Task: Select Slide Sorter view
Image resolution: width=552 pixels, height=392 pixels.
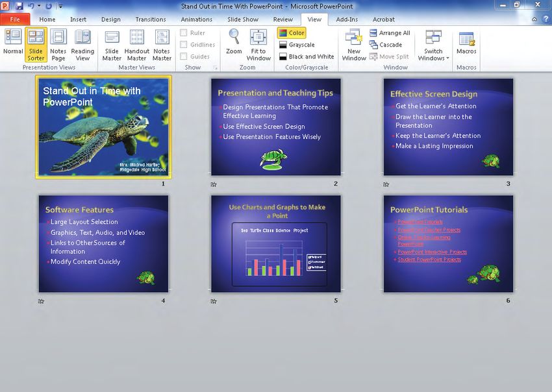Action: click(36, 45)
